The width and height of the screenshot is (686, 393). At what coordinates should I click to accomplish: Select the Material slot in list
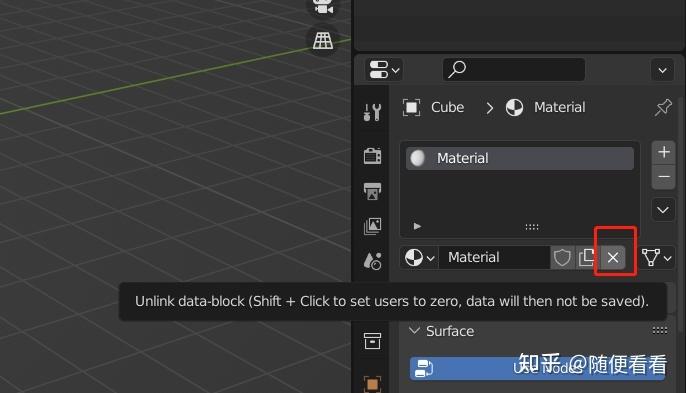coord(520,158)
